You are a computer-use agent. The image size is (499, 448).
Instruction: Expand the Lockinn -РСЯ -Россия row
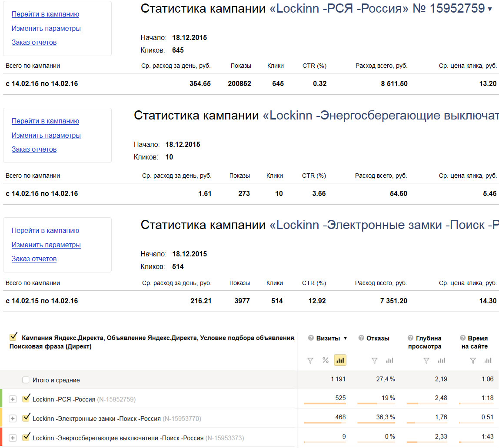[x=13, y=399]
